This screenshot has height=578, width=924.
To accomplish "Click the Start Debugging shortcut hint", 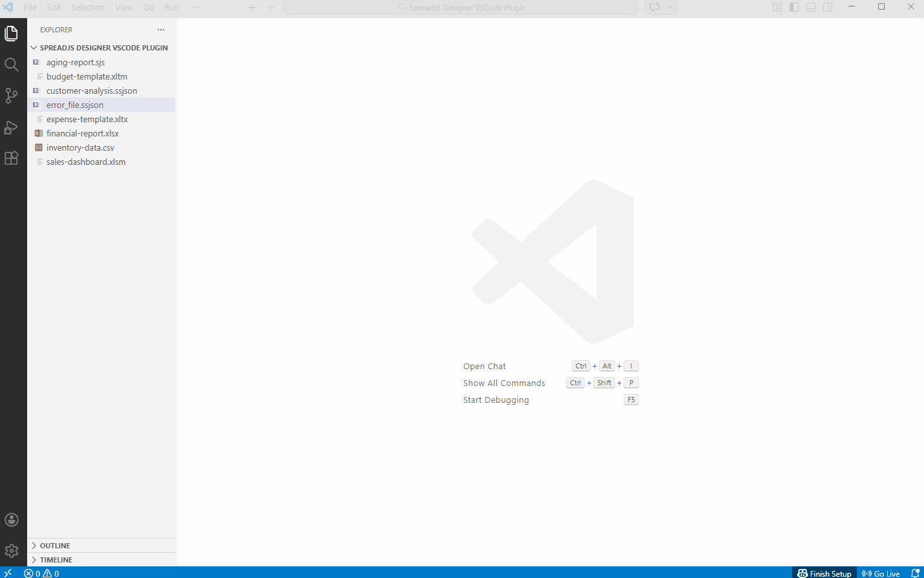I will 551,400.
